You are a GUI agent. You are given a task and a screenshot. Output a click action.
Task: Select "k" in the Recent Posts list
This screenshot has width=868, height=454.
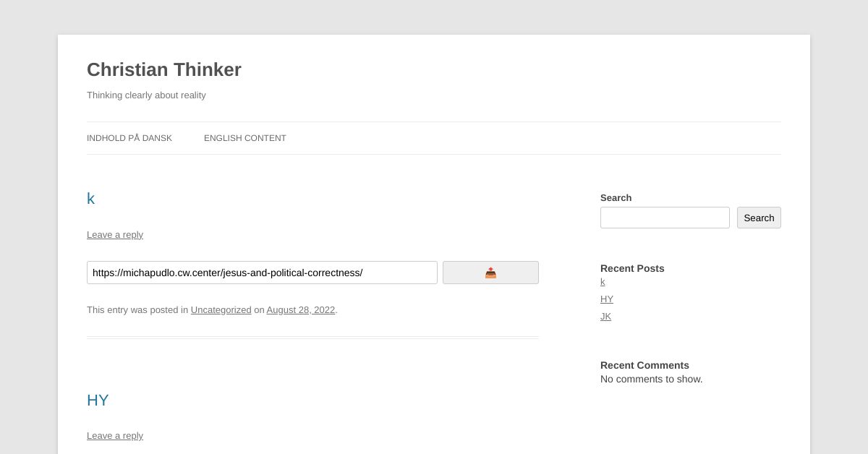tap(603, 282)
